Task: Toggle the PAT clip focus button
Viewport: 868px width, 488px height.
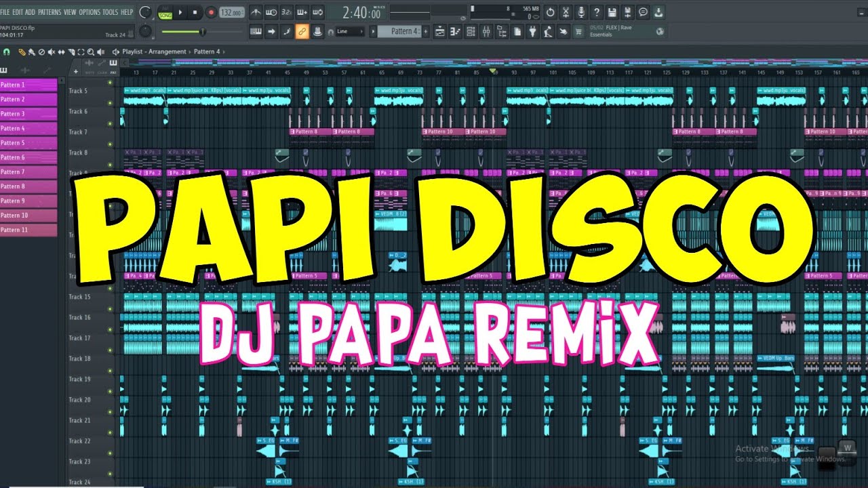Action: [113, 72]
